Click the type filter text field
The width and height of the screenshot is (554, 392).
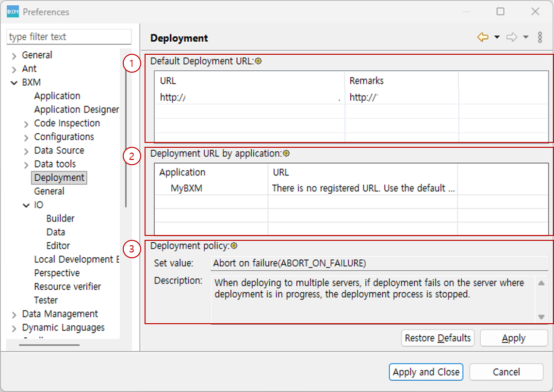click(69, 37)
